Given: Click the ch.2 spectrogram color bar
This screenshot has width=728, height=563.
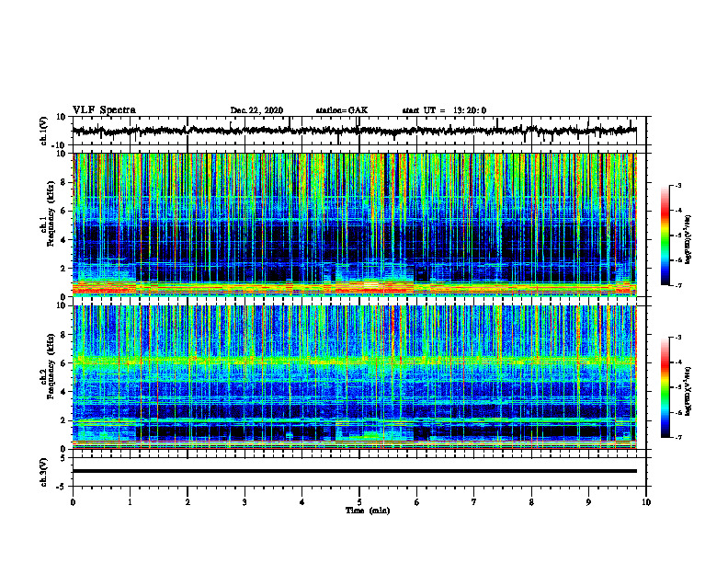Looking at the screenshot, I should (x=665, y=387).
